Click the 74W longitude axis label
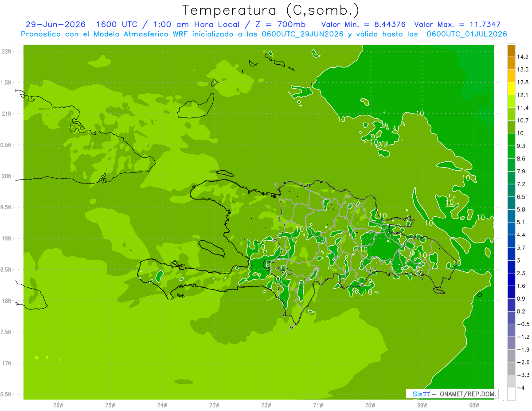 tap(162, 405)
